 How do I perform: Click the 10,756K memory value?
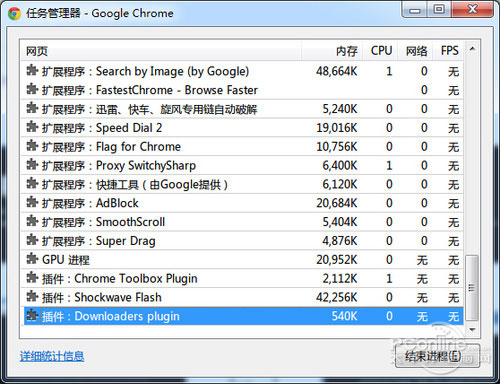coord(337,147)
